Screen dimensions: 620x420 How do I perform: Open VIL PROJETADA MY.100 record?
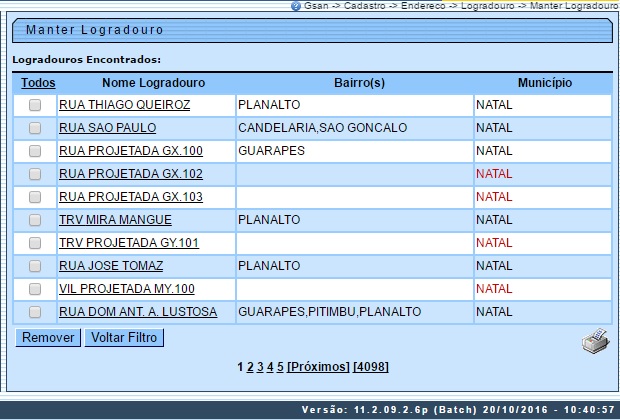pos(127,289)
